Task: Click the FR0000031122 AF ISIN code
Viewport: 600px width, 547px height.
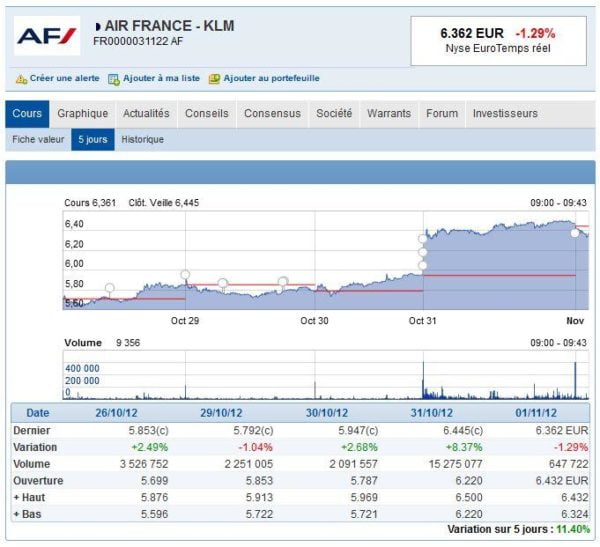Action: 138,41
